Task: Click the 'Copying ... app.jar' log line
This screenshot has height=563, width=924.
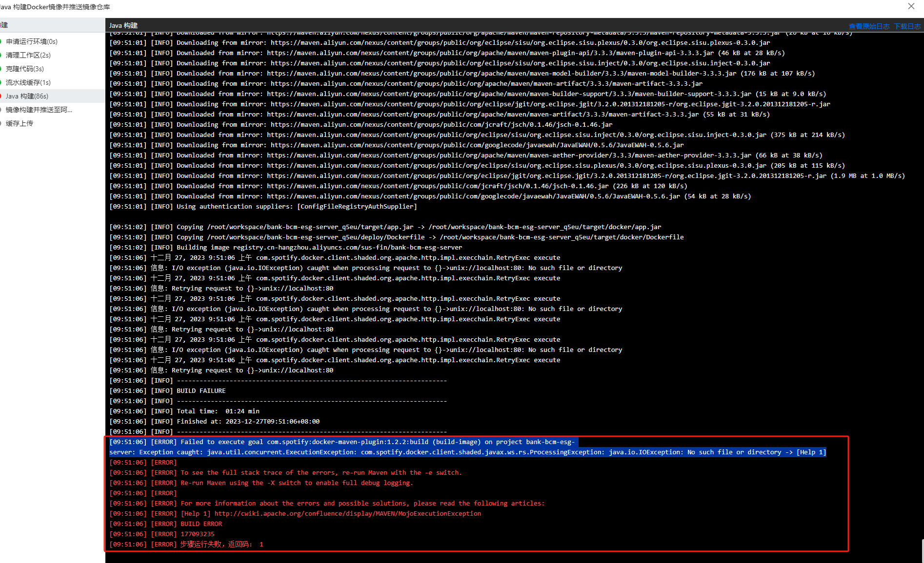Action: 385,227
